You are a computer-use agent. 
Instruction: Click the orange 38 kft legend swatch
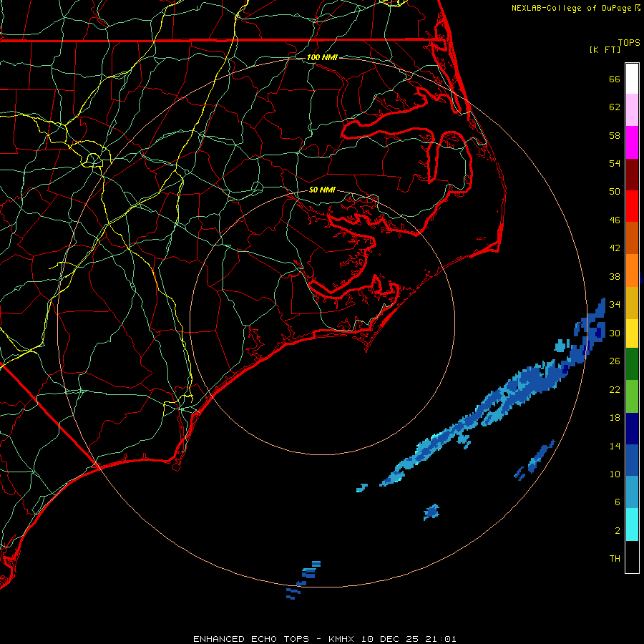(632, 270)
